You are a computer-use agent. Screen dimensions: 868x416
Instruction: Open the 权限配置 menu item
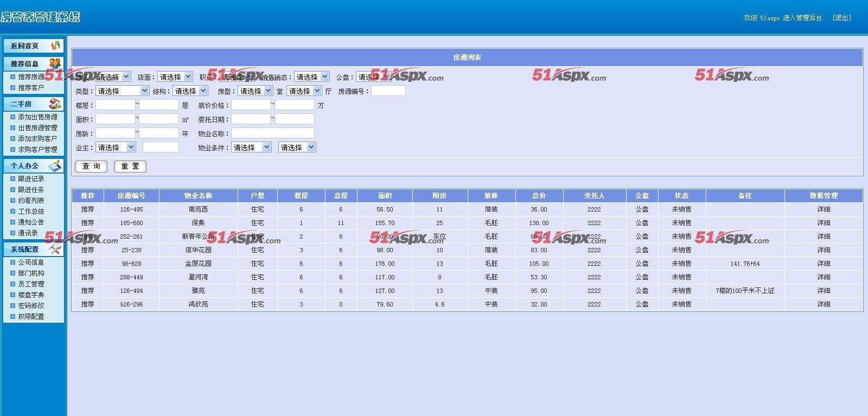[x=31, y=316]
